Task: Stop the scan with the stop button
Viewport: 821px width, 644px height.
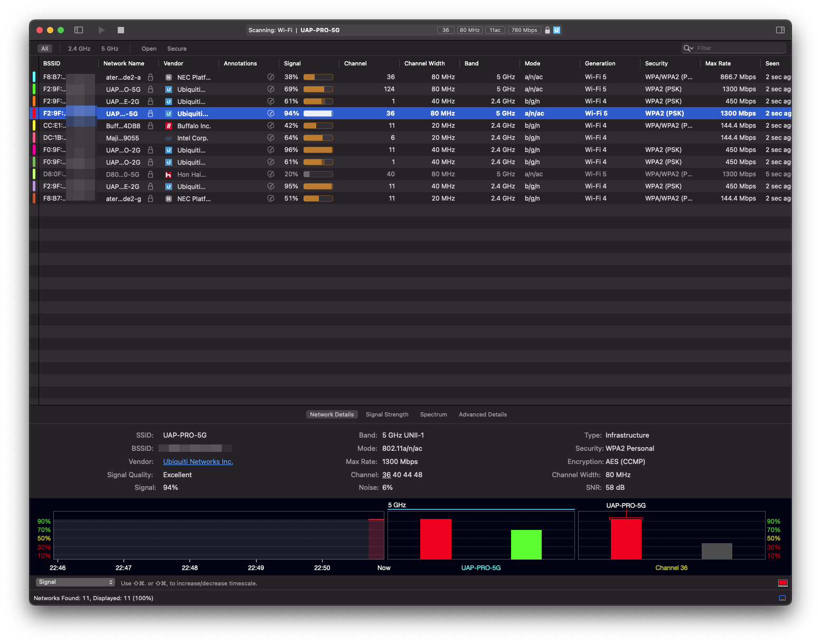Action: [x=120, y=30]
